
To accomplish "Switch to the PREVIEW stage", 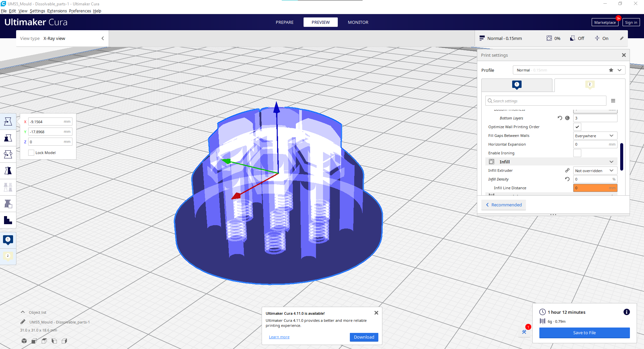I will [321, 22].
